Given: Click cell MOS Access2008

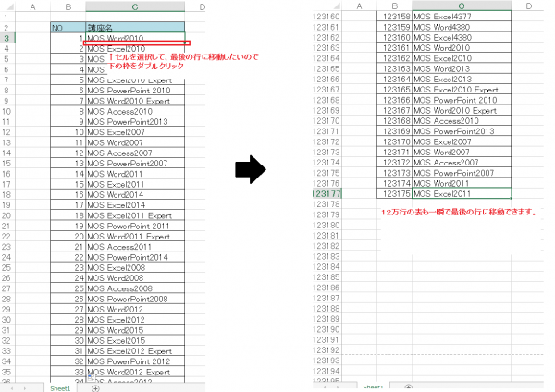Looking at the screenshot, I should [135, 288].
